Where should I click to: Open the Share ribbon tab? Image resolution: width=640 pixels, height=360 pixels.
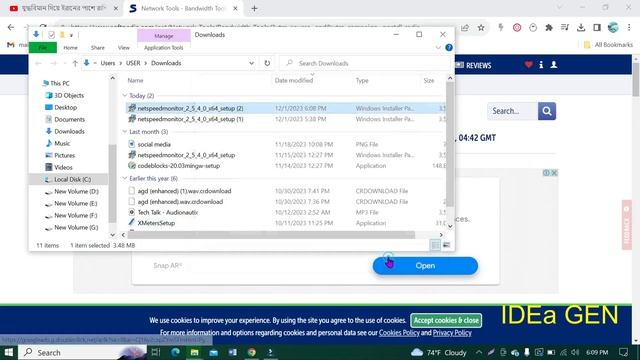98,48
